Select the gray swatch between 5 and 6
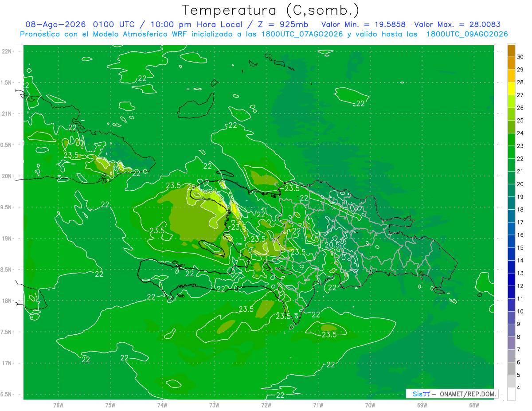 (511, 368)
